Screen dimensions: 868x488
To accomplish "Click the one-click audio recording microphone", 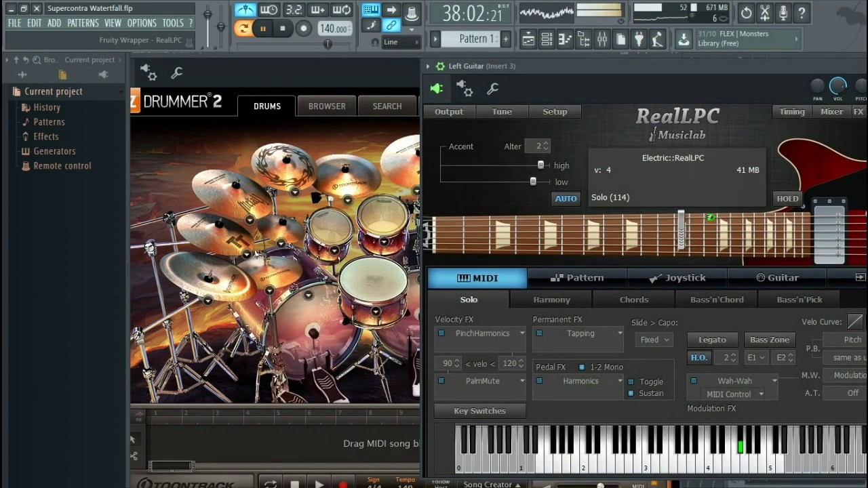I will pyautogui.click(x=783, y=12).
